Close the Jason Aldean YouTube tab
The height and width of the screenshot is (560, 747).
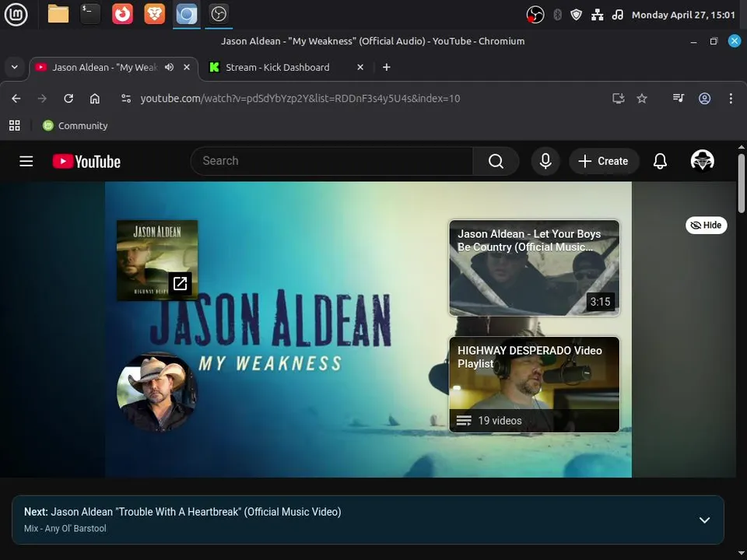(187, 67)
